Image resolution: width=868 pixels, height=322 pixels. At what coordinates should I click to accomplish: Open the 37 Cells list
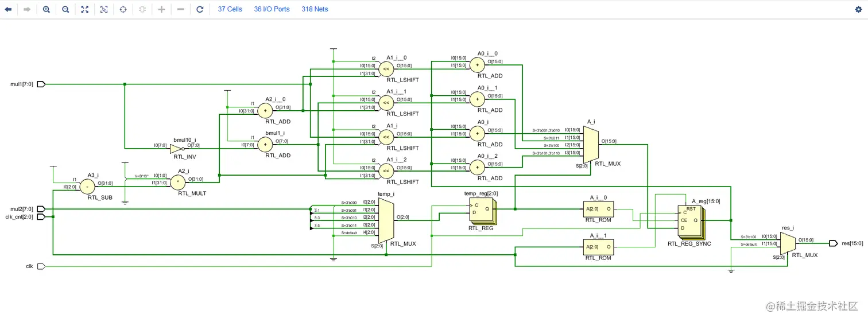230,9
